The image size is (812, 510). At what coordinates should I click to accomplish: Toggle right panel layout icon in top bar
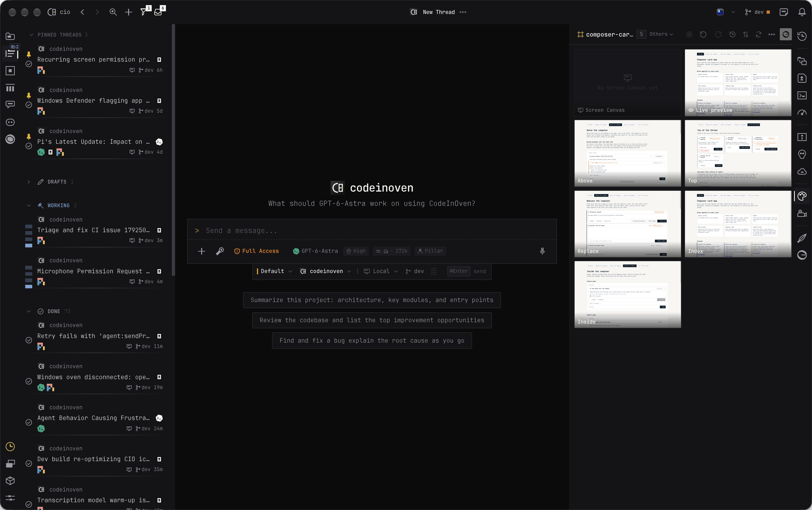pyautogui.click(x=784, y=12)
